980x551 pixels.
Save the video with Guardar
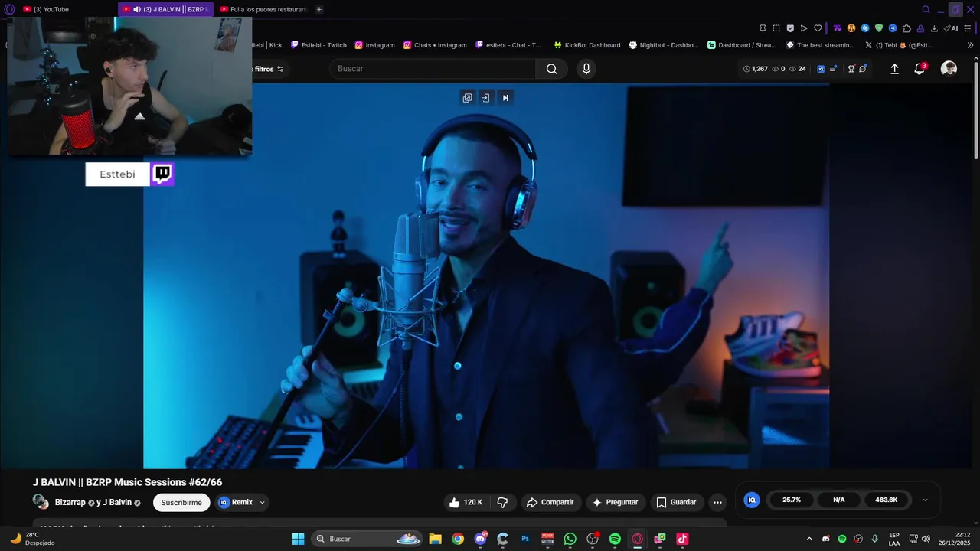click(676, 502)
